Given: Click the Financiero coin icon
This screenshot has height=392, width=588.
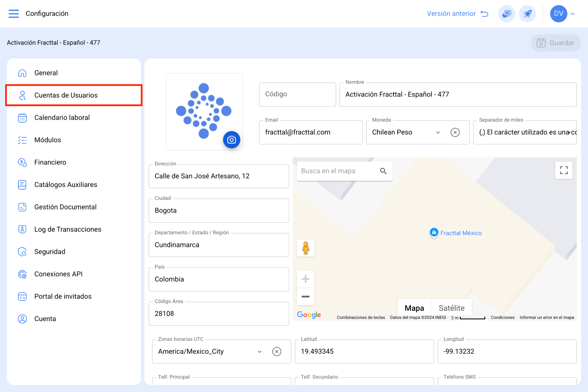Looking at the screenshot, I should [x=22, y=162].
